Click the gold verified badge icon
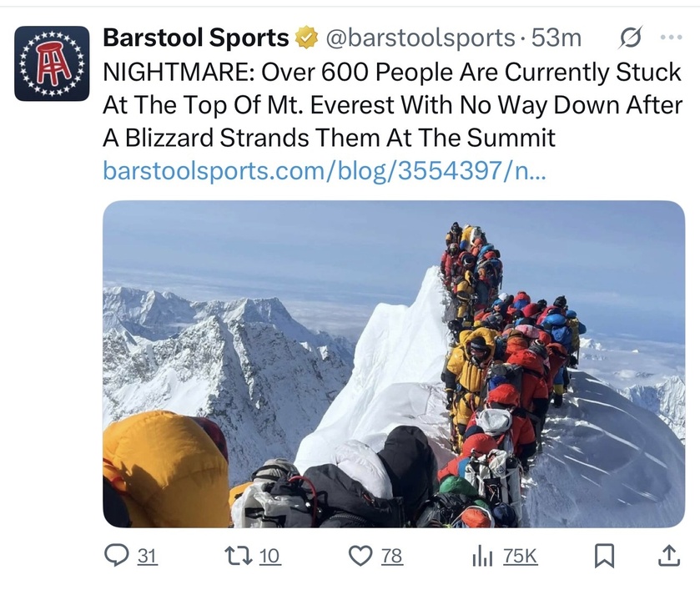Image resolution: width=700 pixels, height=590 pixels. tap(306, 38)
